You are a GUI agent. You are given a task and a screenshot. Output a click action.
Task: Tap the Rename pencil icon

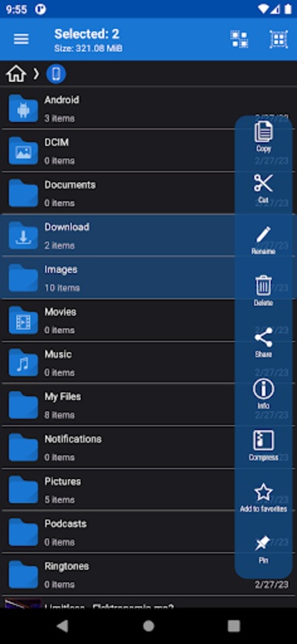pyautogui.click(x=263, y=240)
